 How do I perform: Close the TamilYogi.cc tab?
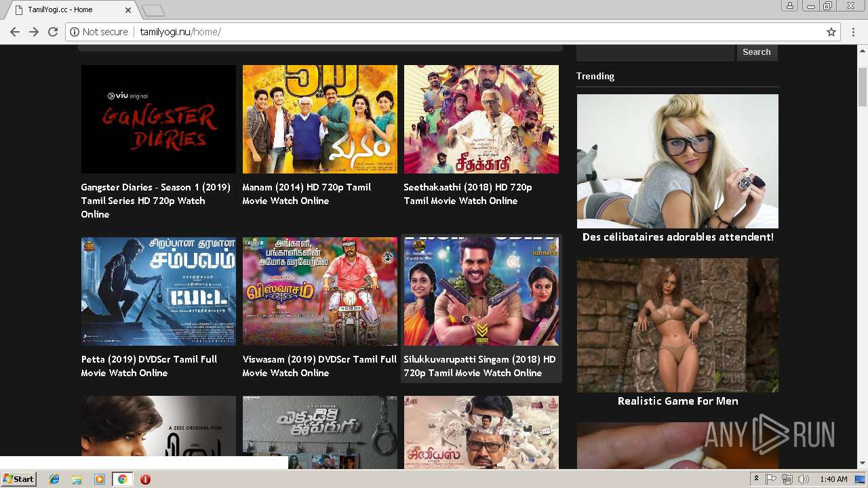click(129, 10)
